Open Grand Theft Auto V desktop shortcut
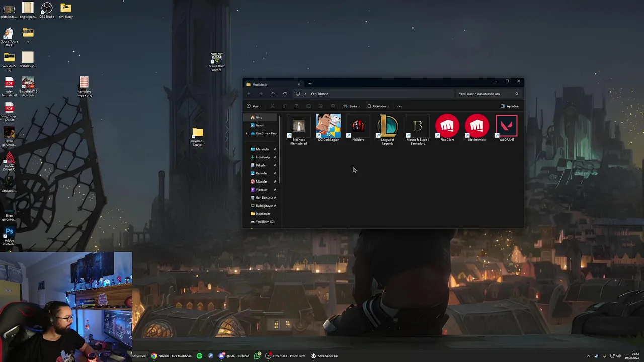Screen dimensions: 644x362 tap(216, 62)
